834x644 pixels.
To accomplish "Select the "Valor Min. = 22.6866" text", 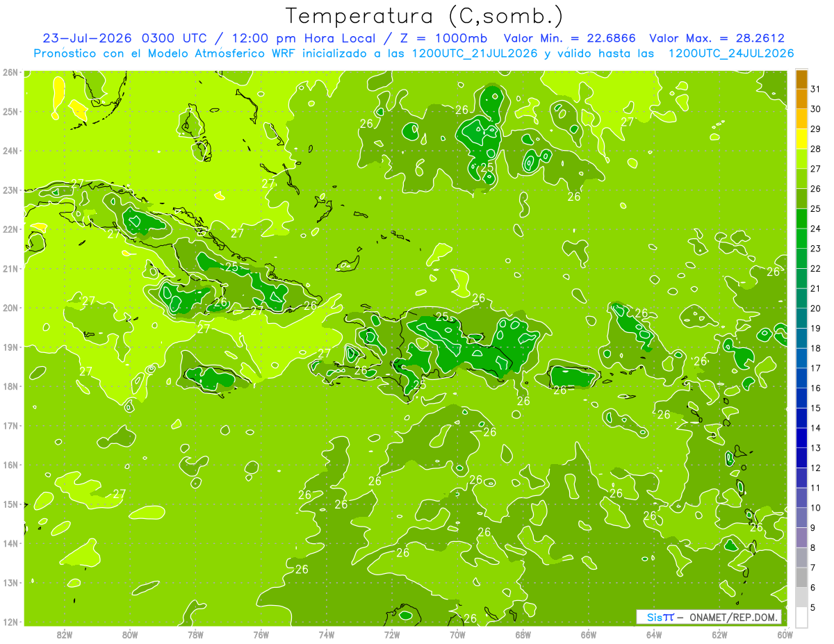I will pos(570,38).
